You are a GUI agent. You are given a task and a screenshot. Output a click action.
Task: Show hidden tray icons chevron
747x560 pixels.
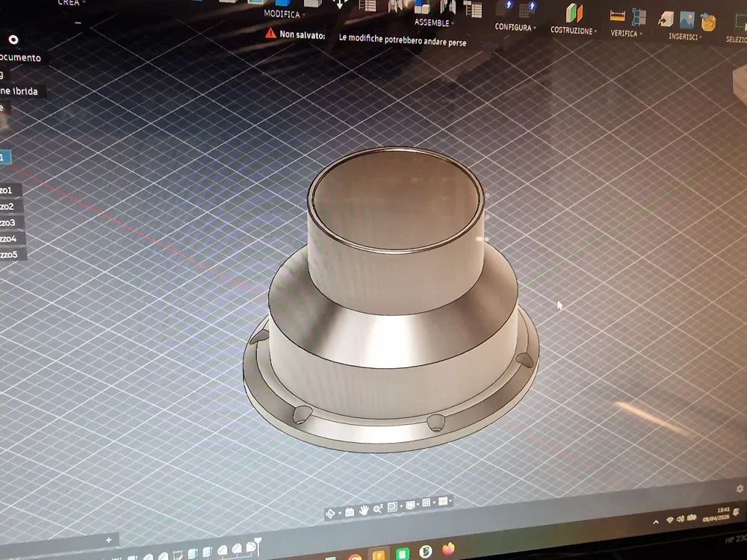[x=656, y=522]
